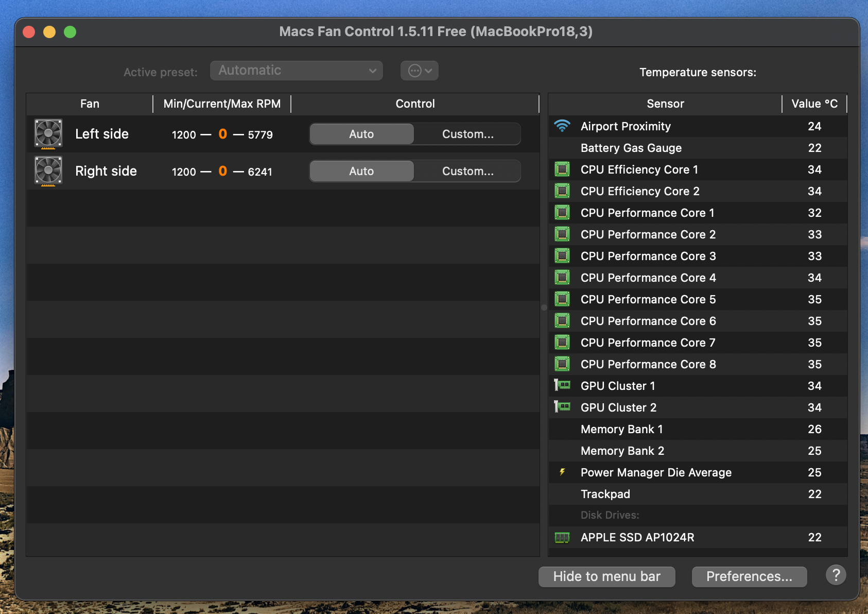Viewport: 868px width, 614px height.
Task: Click the CPU Performance Core 3 chip icon
Action: (x=562, y=256)
